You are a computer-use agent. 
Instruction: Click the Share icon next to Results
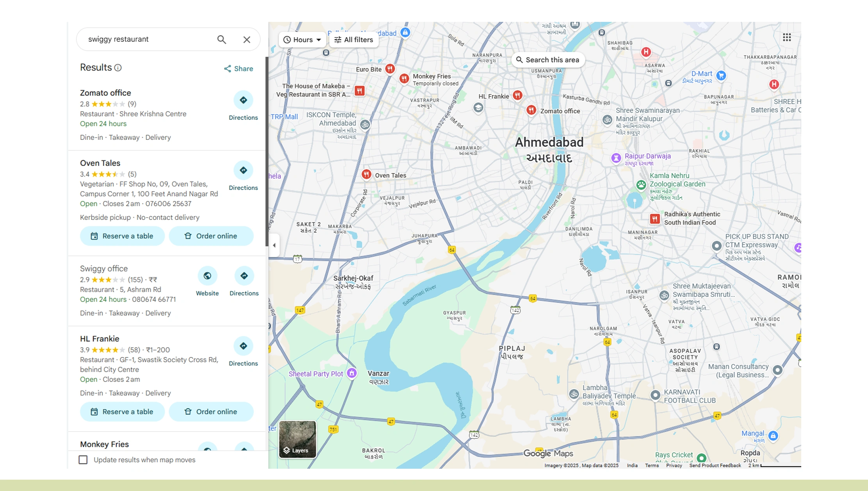tap(228, 68)
